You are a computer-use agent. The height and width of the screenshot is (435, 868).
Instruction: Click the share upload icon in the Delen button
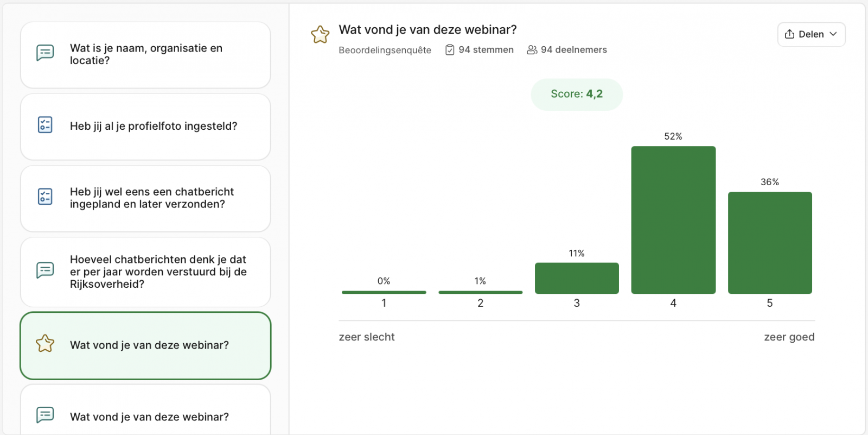click(x=789, y=34)
